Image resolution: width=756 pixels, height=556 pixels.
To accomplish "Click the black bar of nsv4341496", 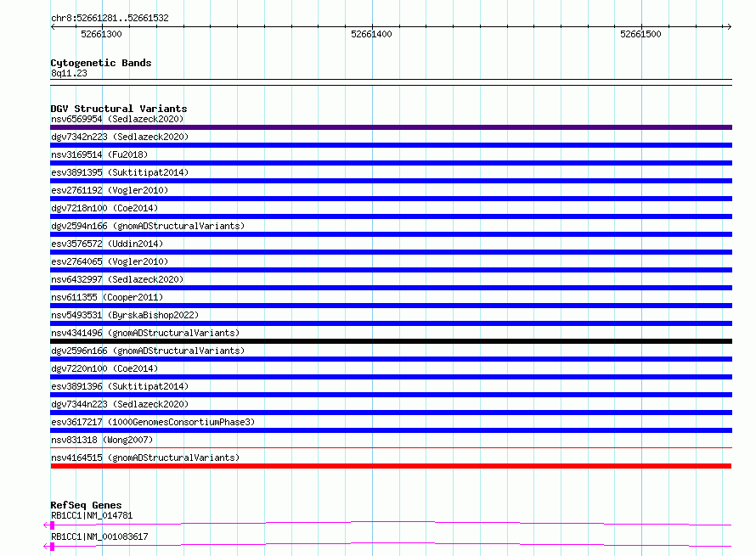I will pyautogui.click(x=391, y=341).
